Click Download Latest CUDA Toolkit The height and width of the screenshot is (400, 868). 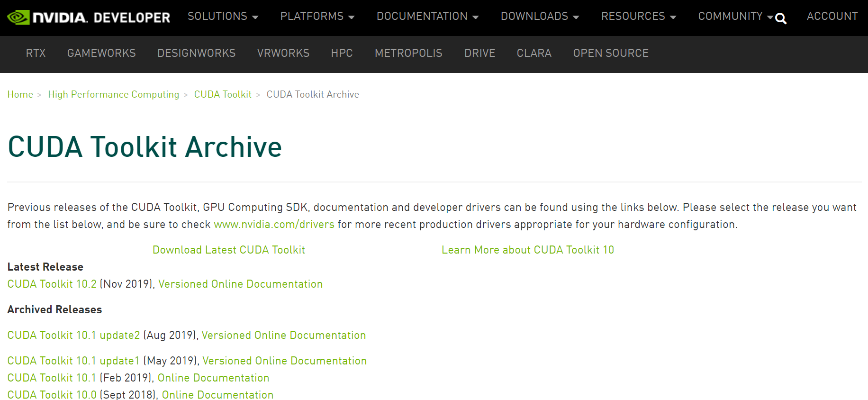(x=229, y=250)
